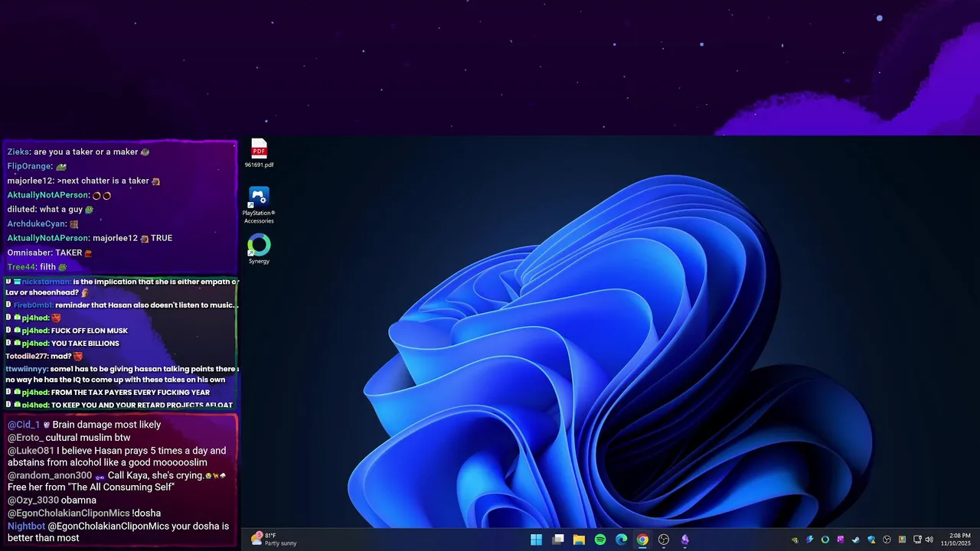Screen dimensions: 980x551
Task: Open the 961691.pdf desktop file
Action: 259,153
